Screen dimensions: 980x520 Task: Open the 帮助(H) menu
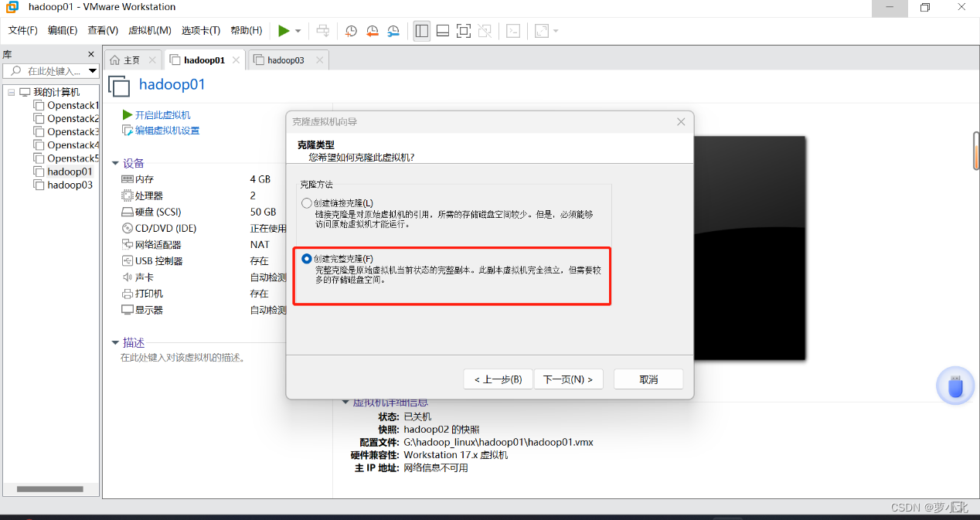click(246, 31)
